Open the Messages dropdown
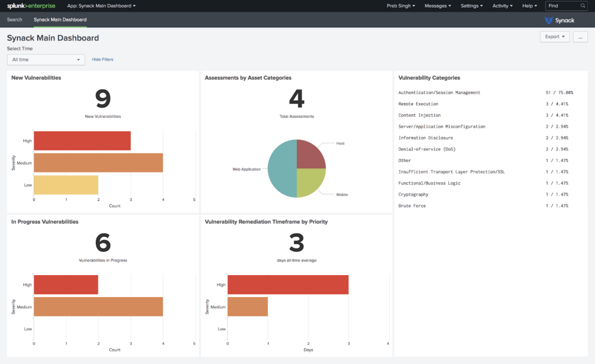 (x=438, y=6)
